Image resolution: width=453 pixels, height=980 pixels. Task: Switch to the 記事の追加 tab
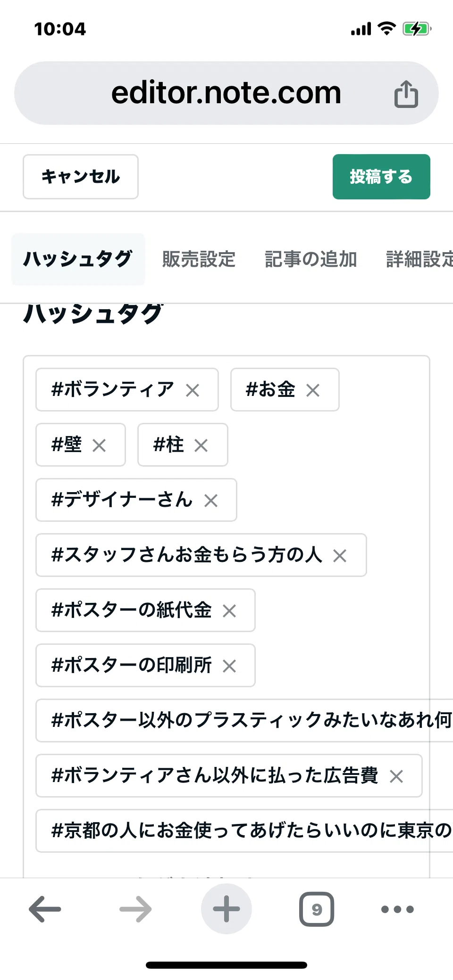point(310,259)
